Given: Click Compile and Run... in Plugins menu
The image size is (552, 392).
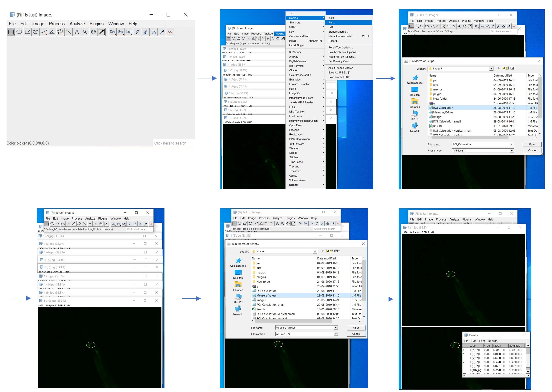Looking at the screenshot, I should (305, 36).
